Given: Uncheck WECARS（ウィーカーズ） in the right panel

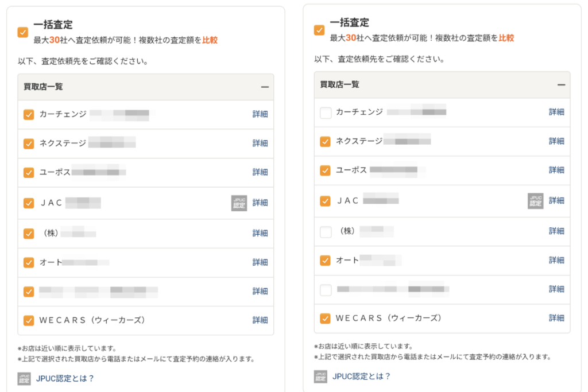Looking at the screenshot, I should [326, 318].
